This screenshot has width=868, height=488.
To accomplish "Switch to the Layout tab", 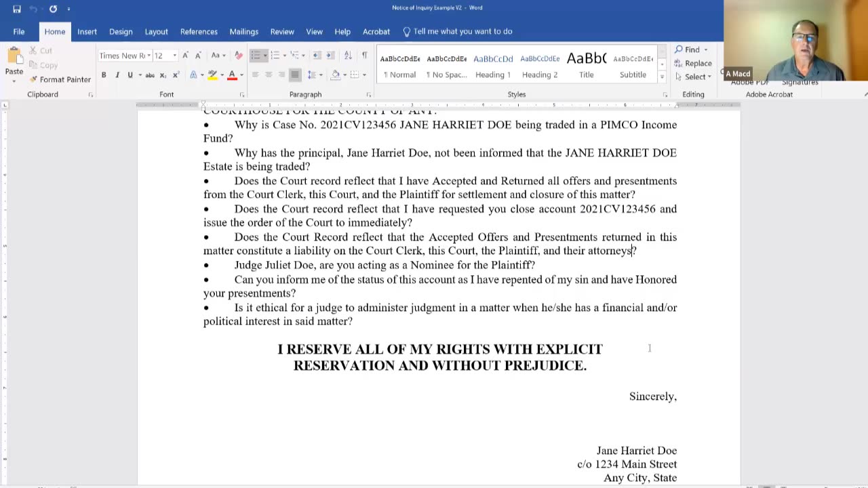I will point(156,31).
